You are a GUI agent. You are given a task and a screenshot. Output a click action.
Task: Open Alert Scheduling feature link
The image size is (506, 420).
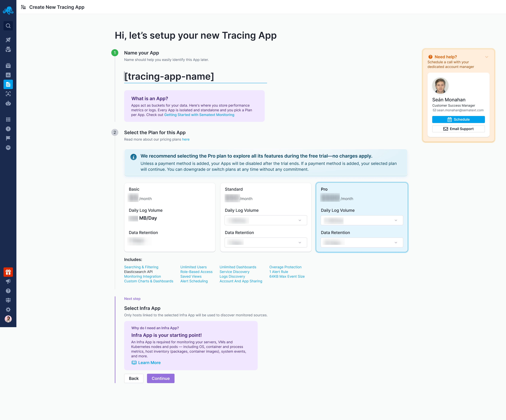pos(194,281)
